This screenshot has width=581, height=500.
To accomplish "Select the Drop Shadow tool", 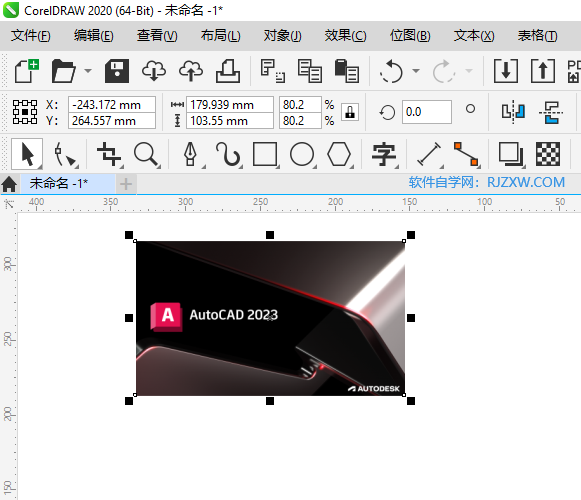I will coord(511,154).
